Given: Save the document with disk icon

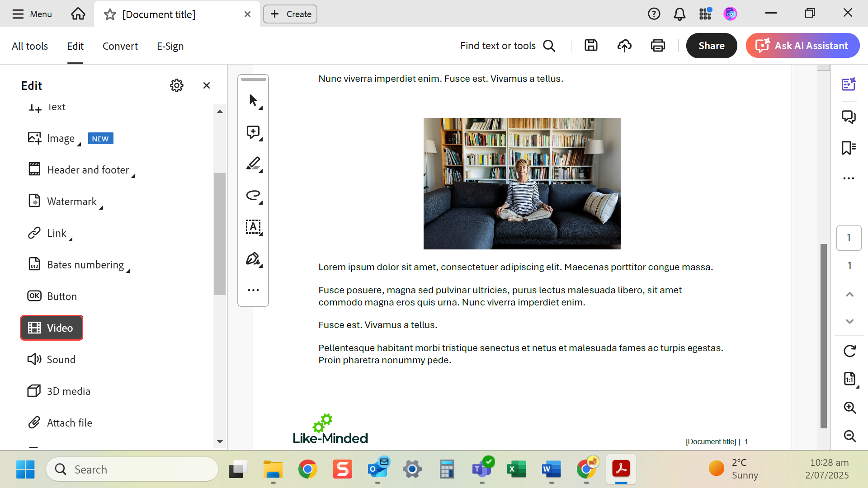Looking at the screenshot, I should [x=591, y=46].
